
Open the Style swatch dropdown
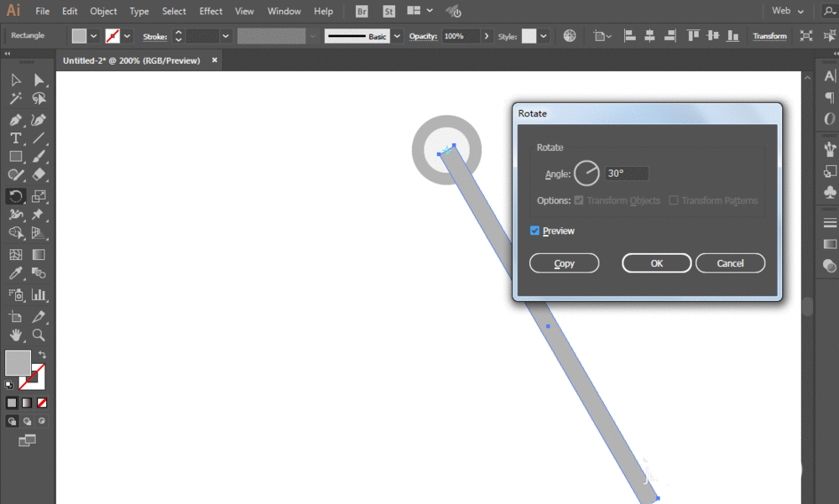(544, 36)
